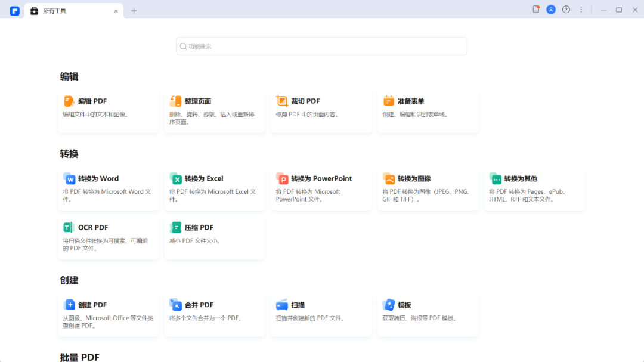Open the 裁切 PDF card title

[305, 101]
